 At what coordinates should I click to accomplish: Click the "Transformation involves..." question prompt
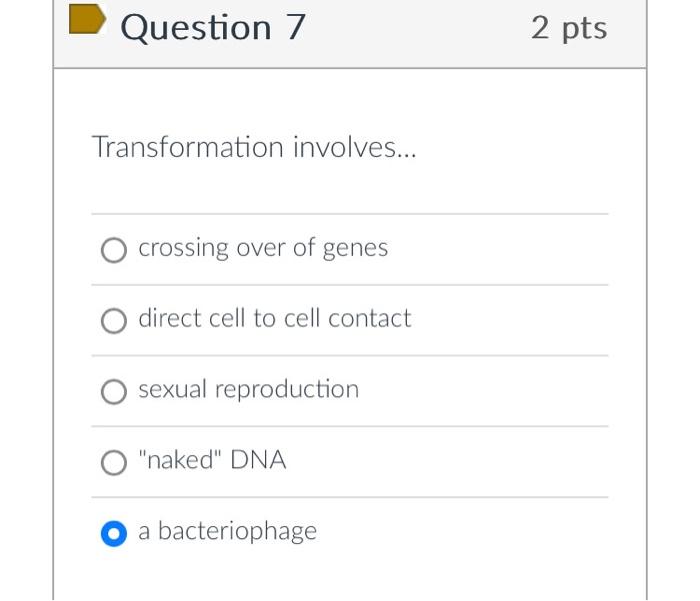click(x=254, y=147)
